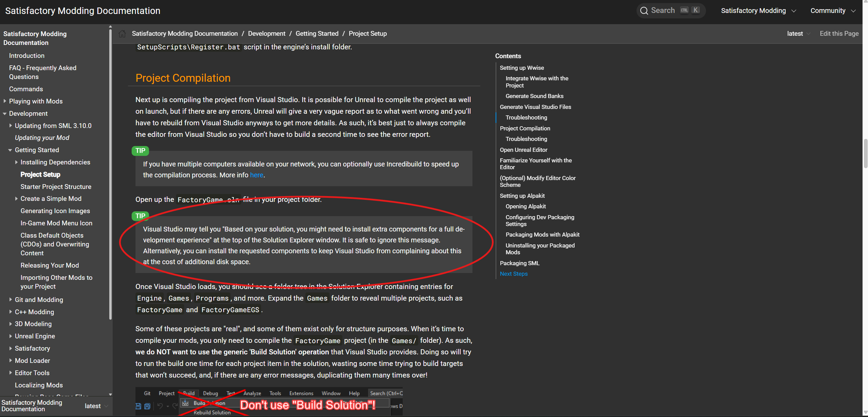
Task: Open the Satisfactory Modding dropdown menu
Action: click(x=758, y=11)
